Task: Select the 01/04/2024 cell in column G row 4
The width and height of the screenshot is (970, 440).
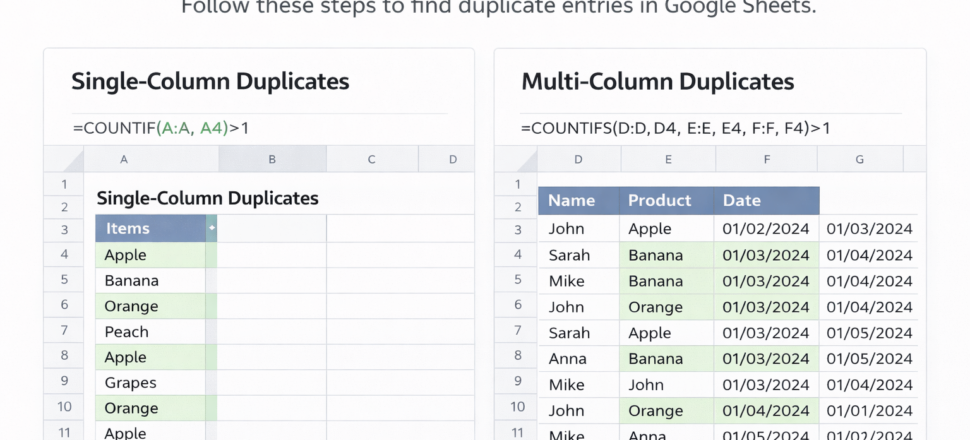Action: click(x=869, y=255)
